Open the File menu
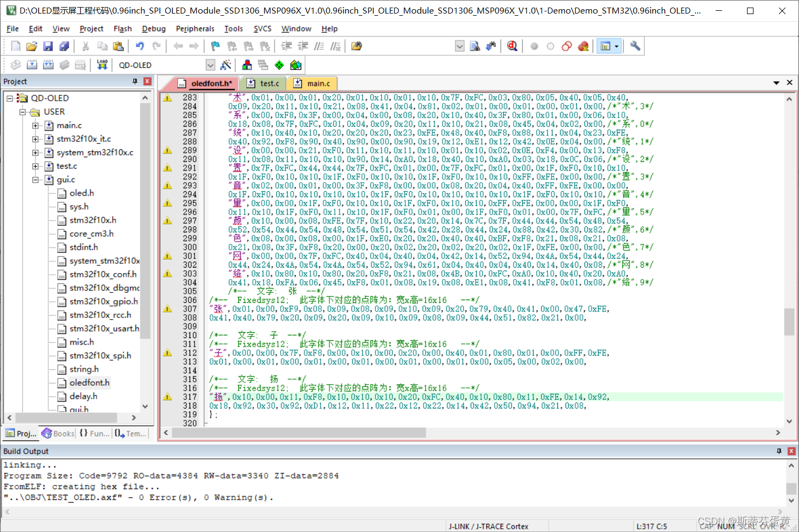 12,29
